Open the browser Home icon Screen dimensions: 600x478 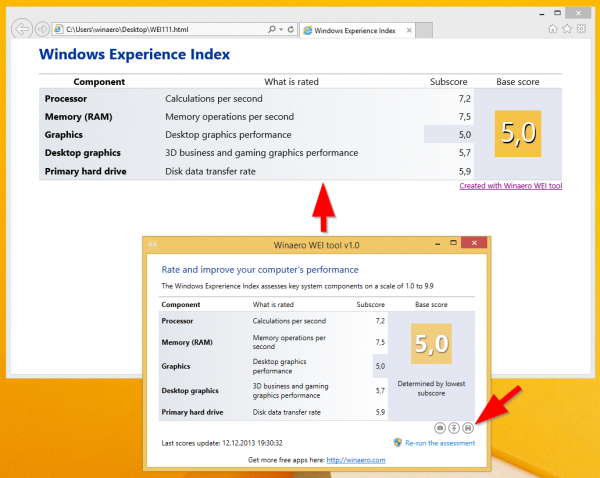click(x=553, y=29)
